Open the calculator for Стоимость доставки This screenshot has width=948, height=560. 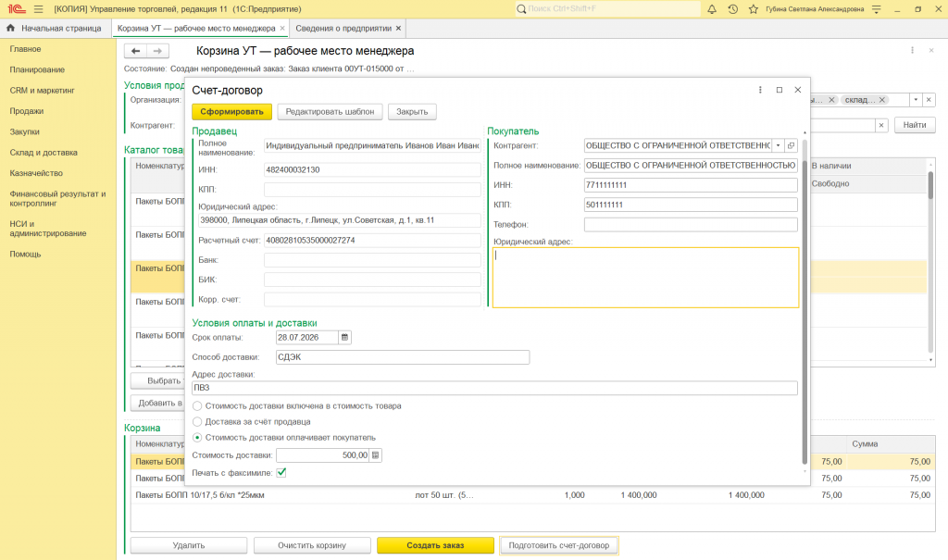click(x=376, y=455)
